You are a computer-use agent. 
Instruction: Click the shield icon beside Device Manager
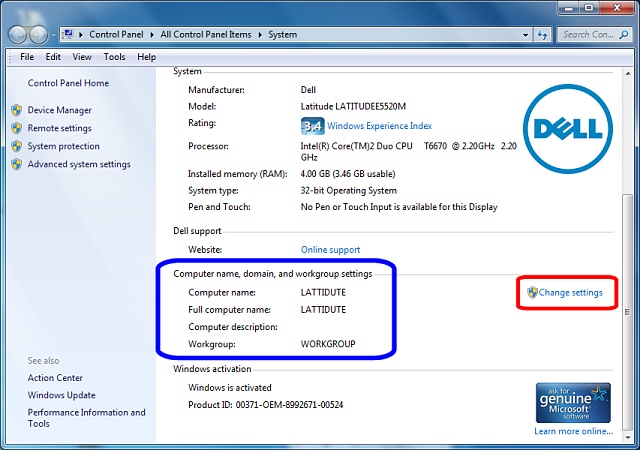point(17,110)
